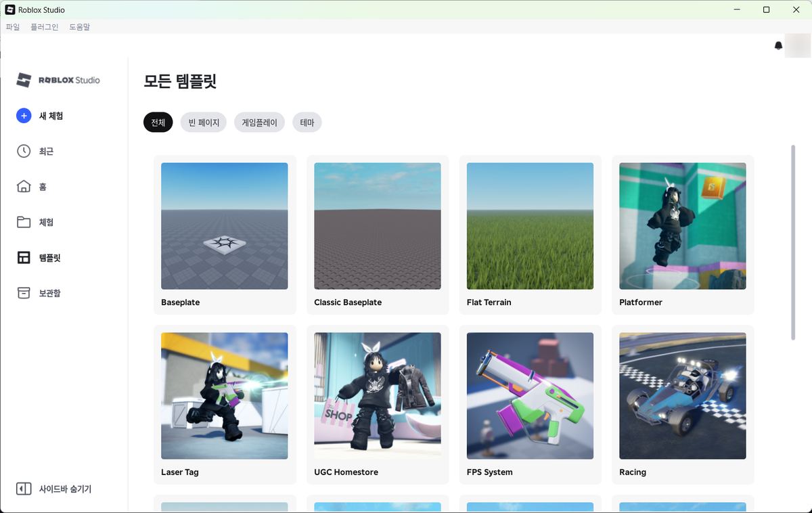
Task: Click the 템플릿 sidebar label
Action: point(49,258)
